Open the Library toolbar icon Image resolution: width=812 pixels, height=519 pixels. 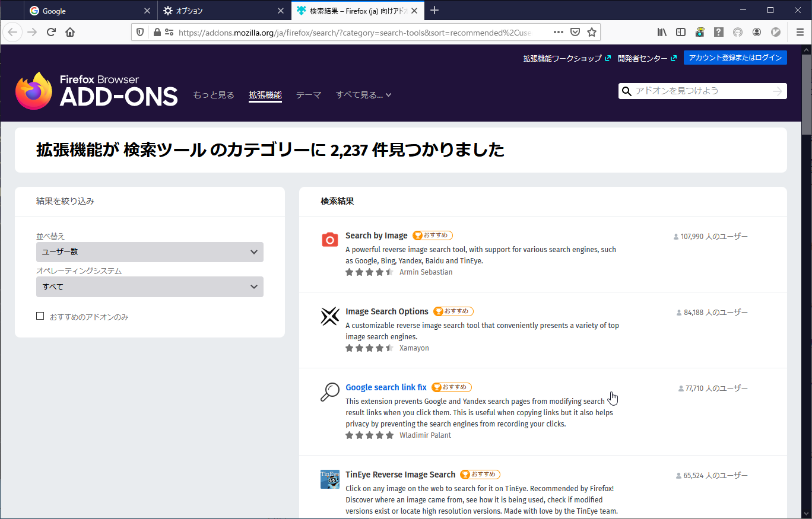point(662,32)
